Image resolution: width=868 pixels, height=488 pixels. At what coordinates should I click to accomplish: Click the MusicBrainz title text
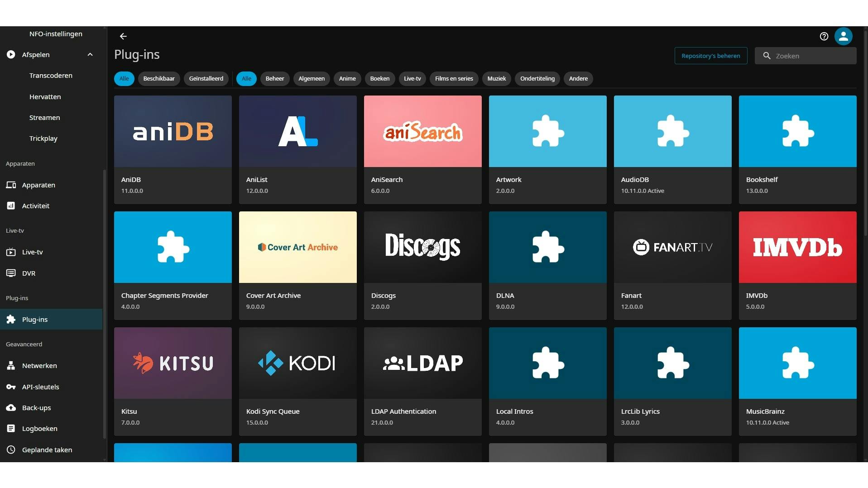[x=765, y=411]
